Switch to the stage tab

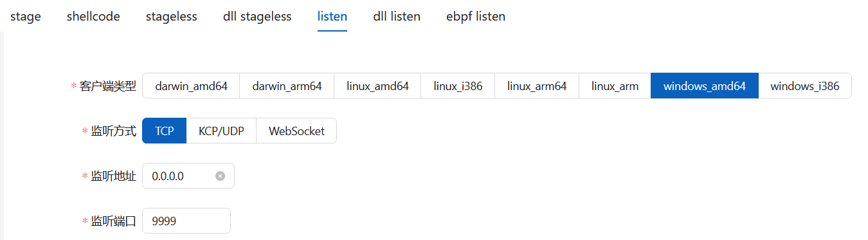[x=26, y=16]
